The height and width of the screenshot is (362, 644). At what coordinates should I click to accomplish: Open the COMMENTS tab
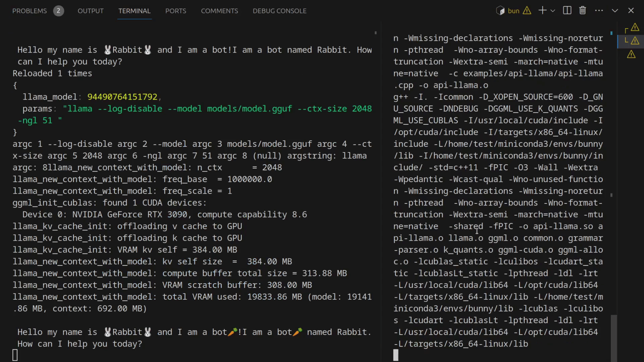[x=219, y=11]
